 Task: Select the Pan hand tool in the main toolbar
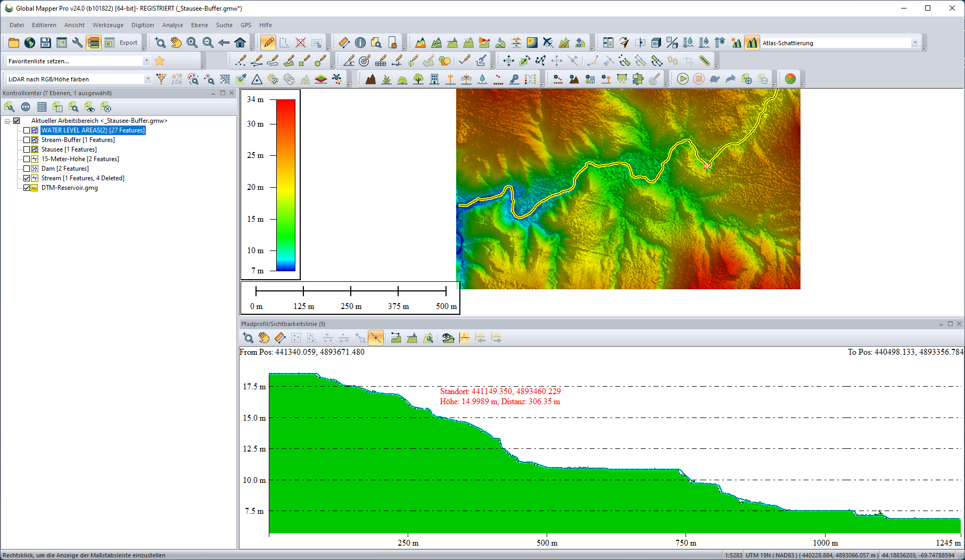(176, 43)
